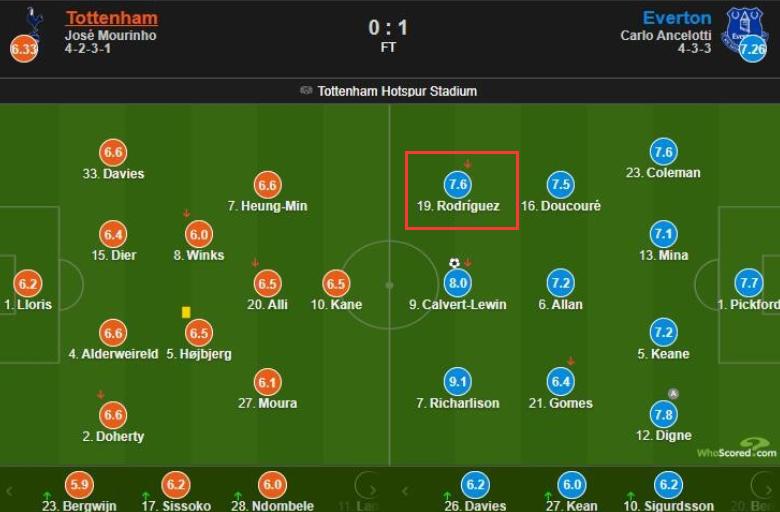Click the assist icon above Digne

[673, 393]
